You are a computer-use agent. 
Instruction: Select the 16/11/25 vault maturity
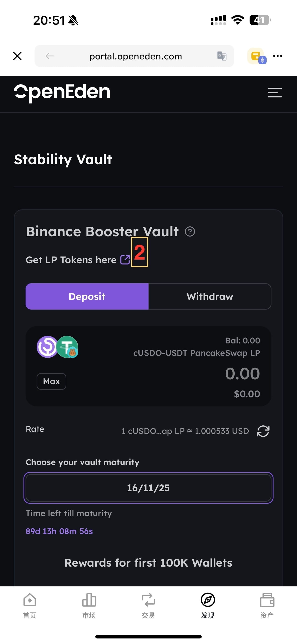pyautogui.click(x=148, y=488)
